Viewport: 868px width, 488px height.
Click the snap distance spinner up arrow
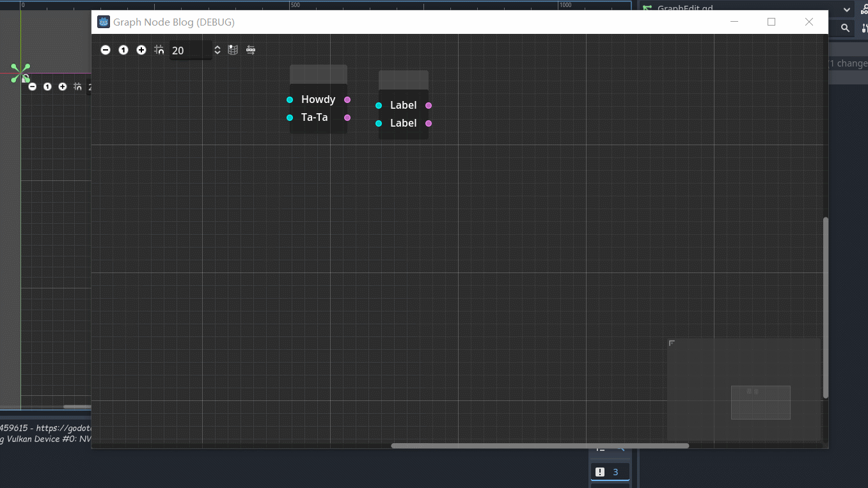(x=217, y=47)
